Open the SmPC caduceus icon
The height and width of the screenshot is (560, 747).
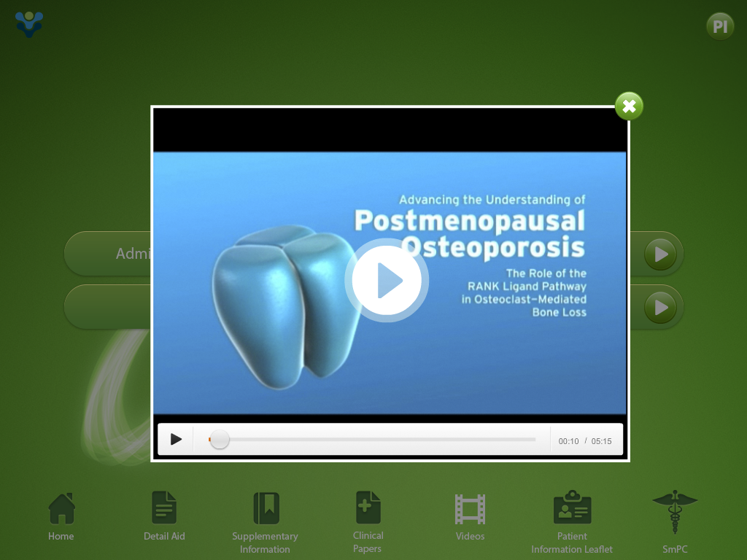pyautogui.click(x=675, y=511)
